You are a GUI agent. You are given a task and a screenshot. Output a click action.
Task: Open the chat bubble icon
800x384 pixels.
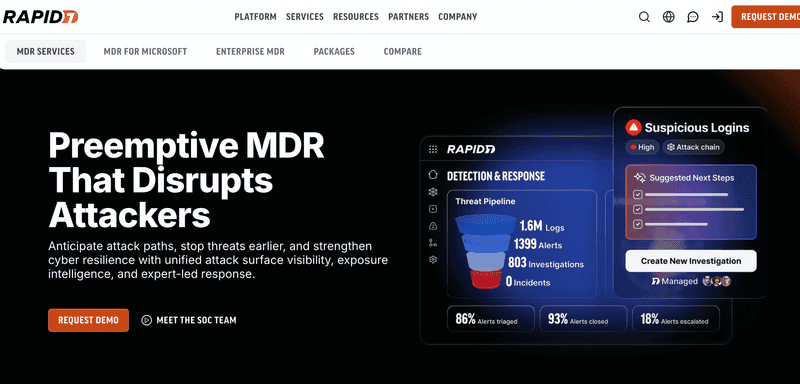click(692, 17)
